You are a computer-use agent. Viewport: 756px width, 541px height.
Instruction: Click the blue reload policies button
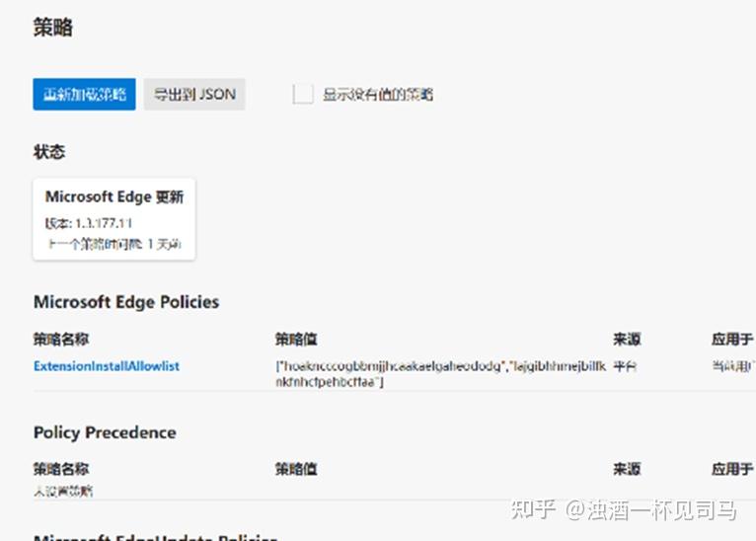(84, 95)
